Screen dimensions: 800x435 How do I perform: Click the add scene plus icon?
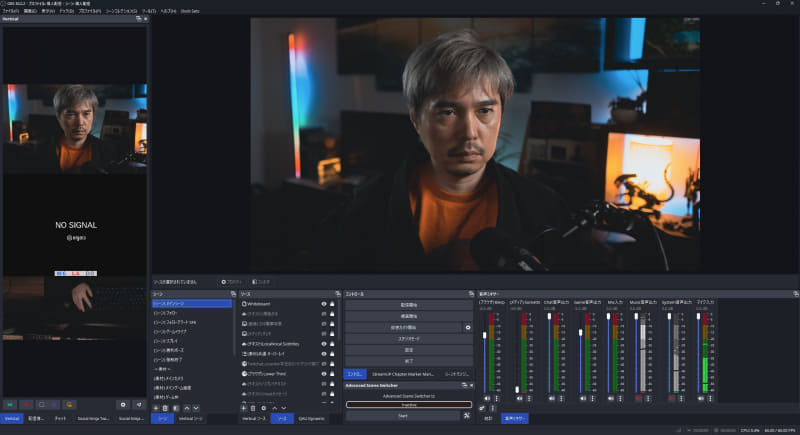[x=155, y=408]
